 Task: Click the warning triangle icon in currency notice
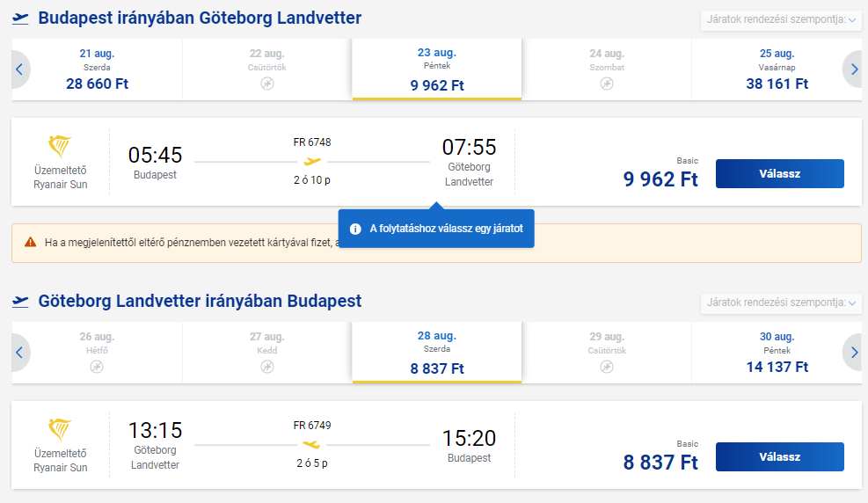click(31, 242)
